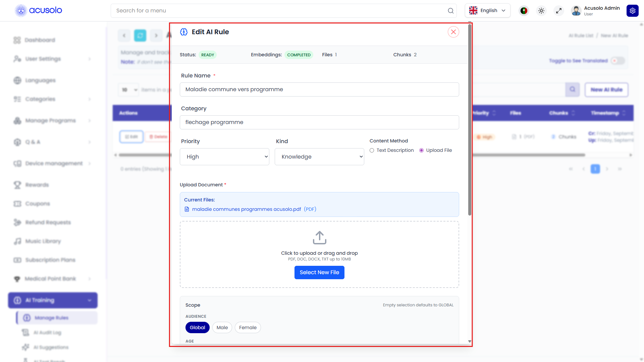Click the upload arrow icon in drop zone

click(319, 238)
